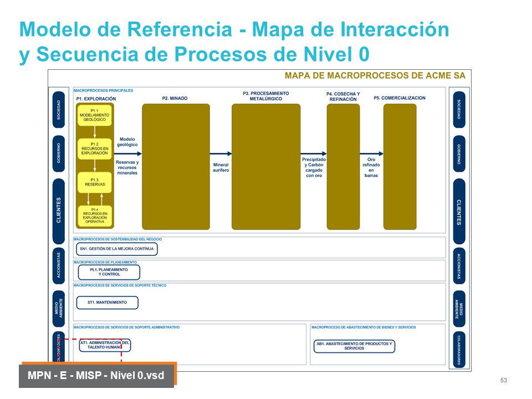Click the arrow between P4 and P5 blocks
This screenshot has height=399, width=532.
point(371,154)
